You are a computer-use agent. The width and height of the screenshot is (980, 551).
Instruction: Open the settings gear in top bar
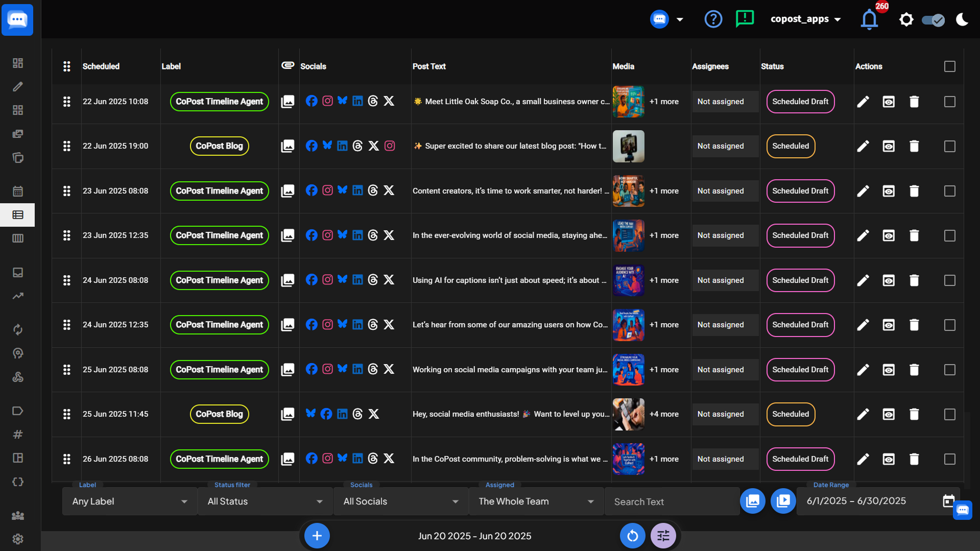tap(906, 19)
